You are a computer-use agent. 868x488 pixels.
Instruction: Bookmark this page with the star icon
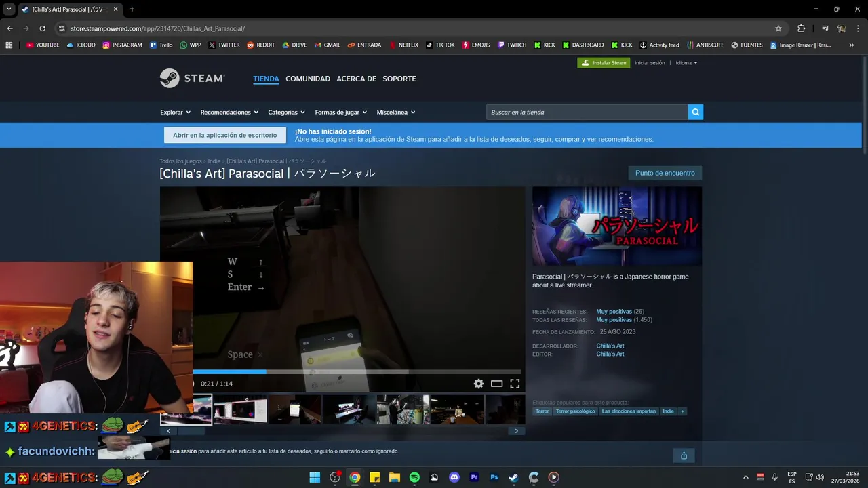click(778, 28)
